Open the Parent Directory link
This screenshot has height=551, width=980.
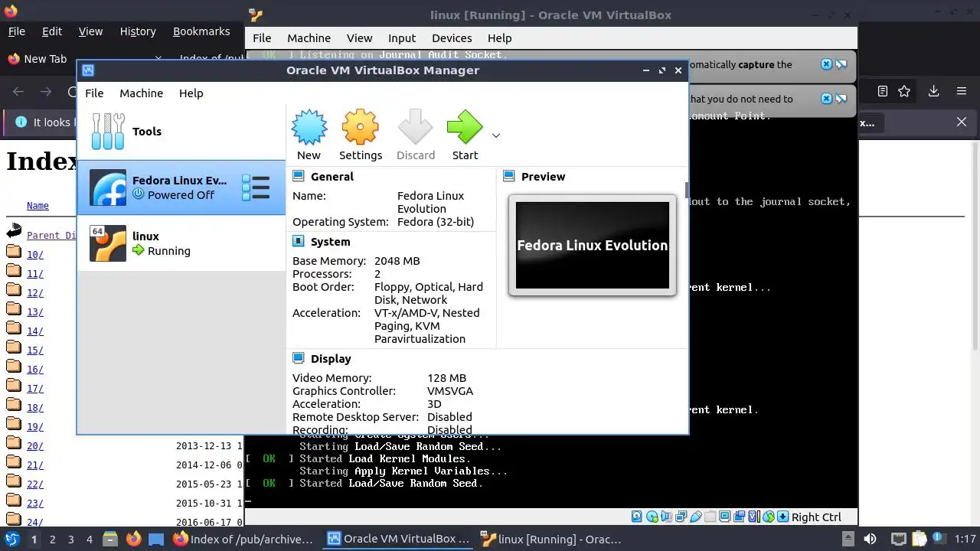point(52,236)
